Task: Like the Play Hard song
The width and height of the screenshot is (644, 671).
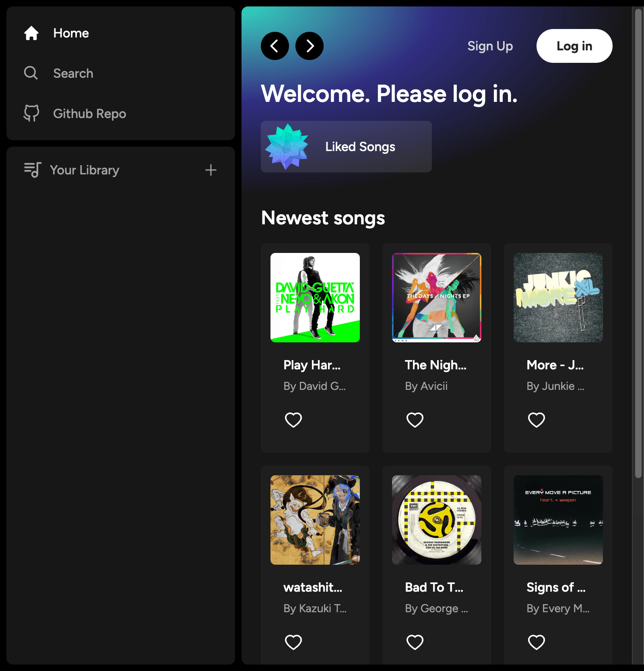Action: coord(293,420)
